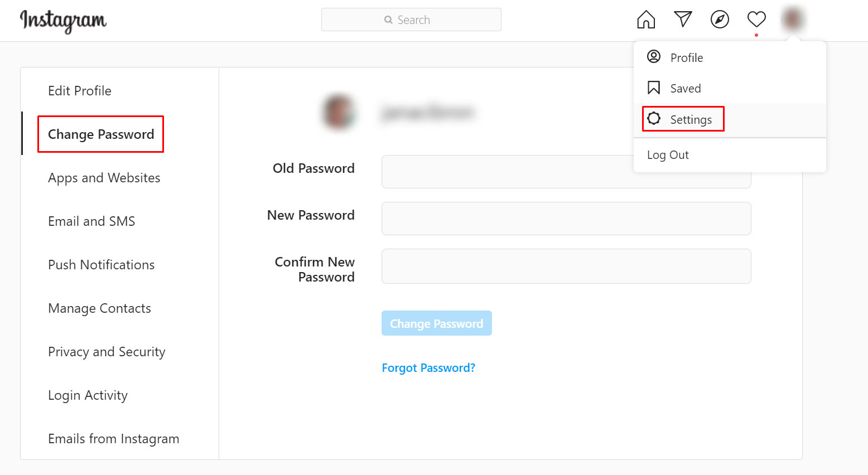Viewport: 868px width, 475px height.
Task: Choose Log Out from the dropdown menu
Action: (x=668, y=155)
